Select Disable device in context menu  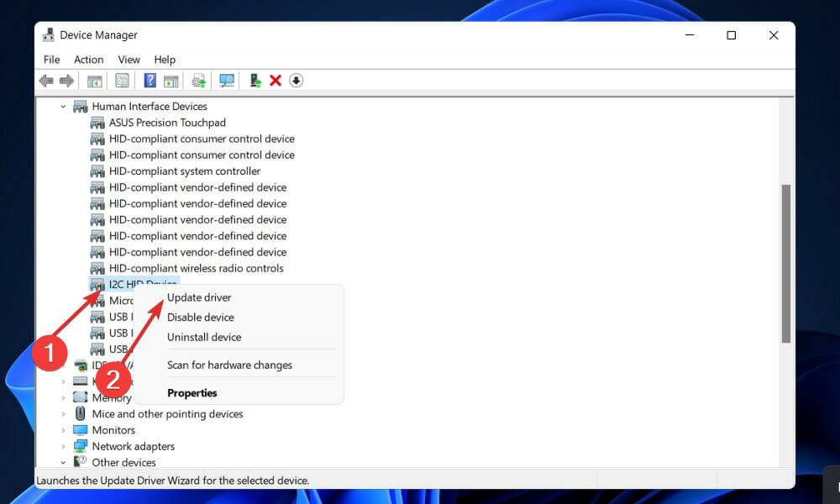(x=200, y=318)
